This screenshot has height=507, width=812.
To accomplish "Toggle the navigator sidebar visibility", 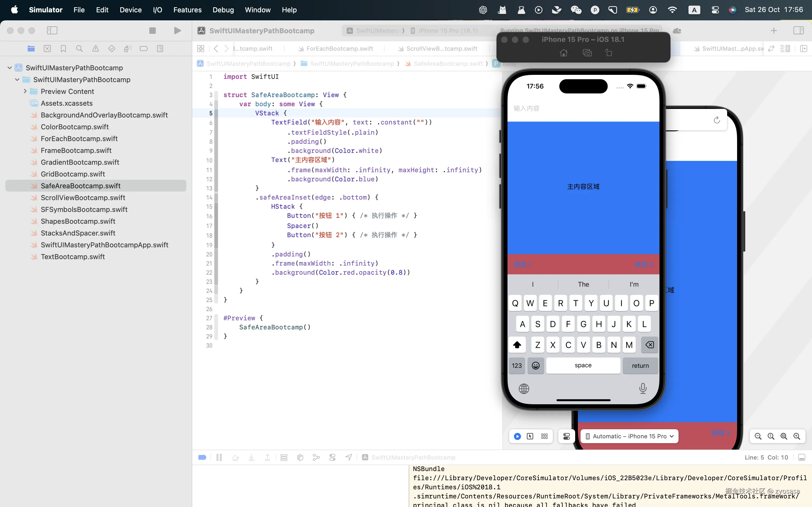I will [x=52, y=31].
